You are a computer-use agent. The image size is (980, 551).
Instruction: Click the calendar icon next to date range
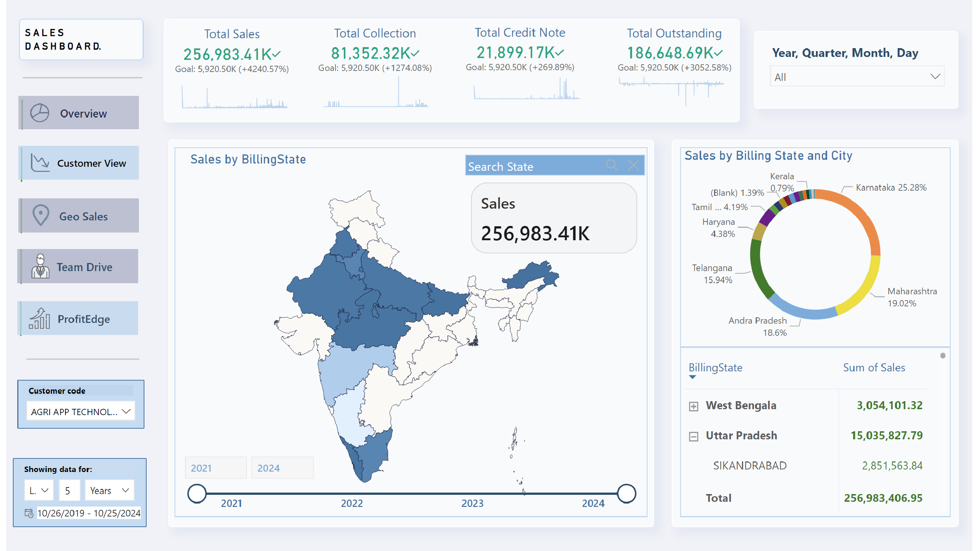pyautogui.click(x=30, y=513)
